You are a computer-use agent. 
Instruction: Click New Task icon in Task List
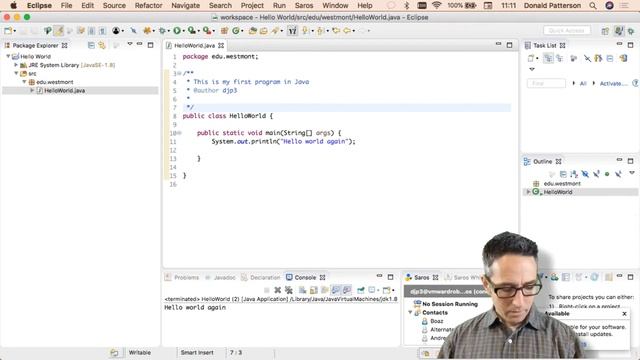(x=531, y=58)
